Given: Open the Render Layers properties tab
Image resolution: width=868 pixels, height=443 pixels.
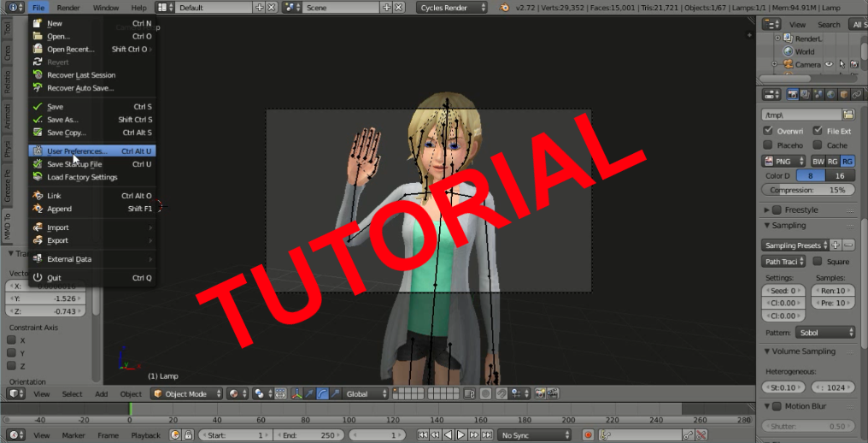Looking at the screenshot, I should [x=805, y=94].
